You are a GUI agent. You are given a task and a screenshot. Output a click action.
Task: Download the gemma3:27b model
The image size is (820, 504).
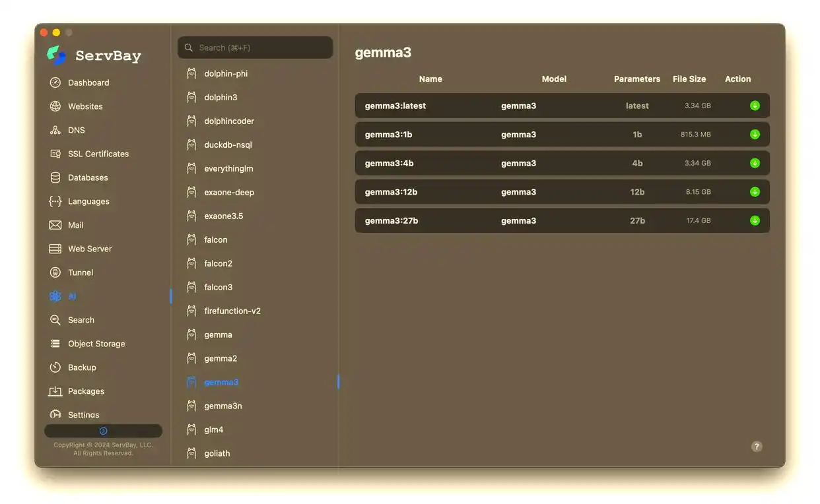pos(755,220)
